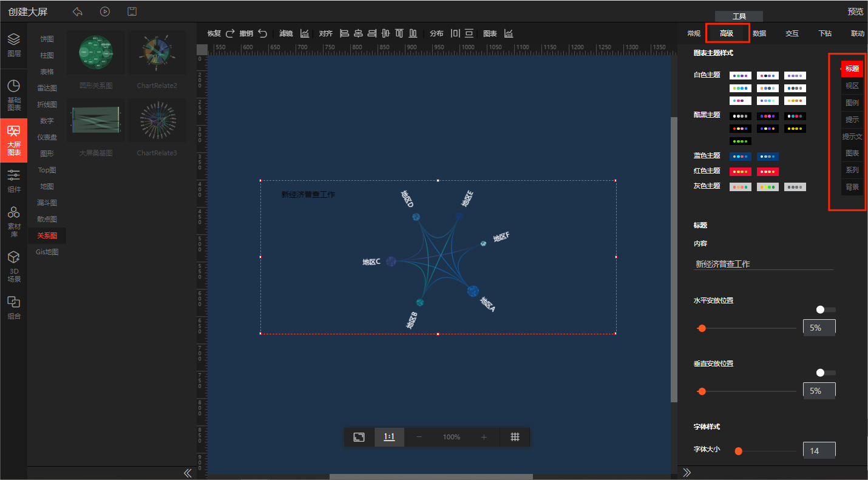The image size is (868, 480).
Task: Jump to the 背景 section anchor
Action: pos(852,187)
